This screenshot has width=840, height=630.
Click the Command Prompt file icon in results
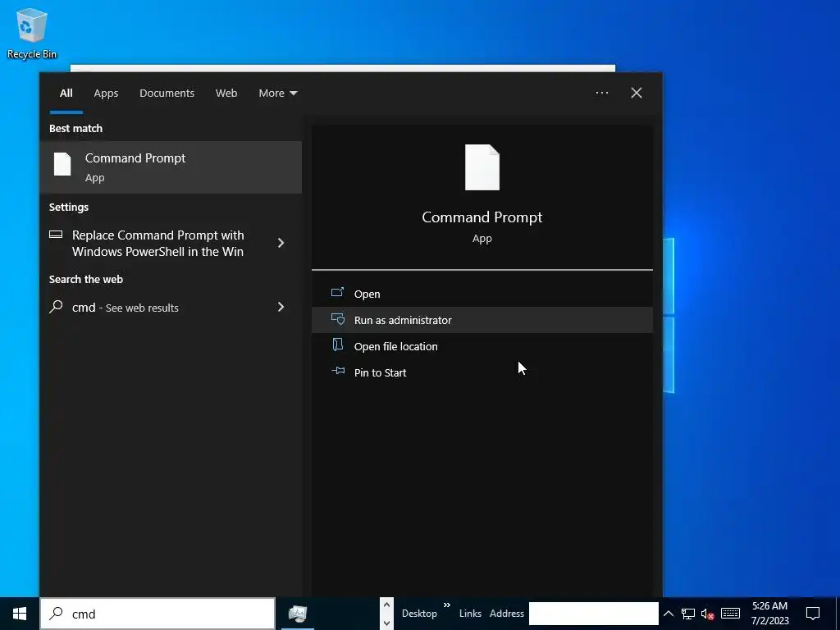tap(62, 164)
